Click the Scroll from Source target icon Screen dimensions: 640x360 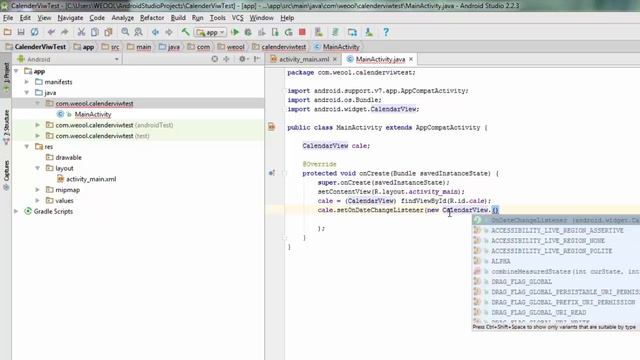[215, 59]
